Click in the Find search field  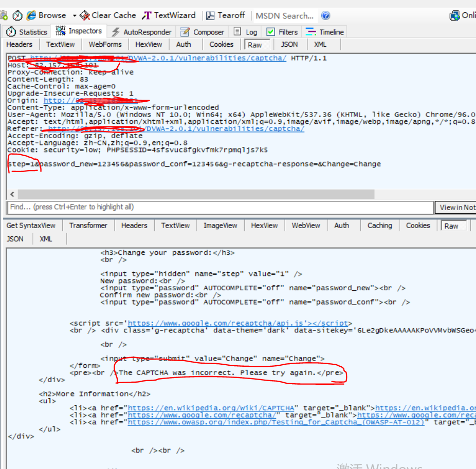[221, 208]
